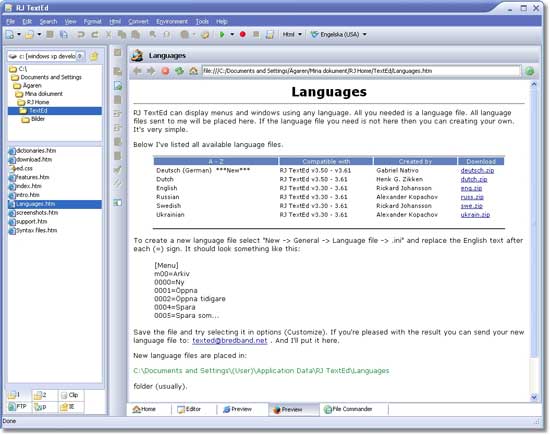The height and width of the screenshot is (435, 550).
Task: Open the c: drive selector combo box
Action: point(46,56)
